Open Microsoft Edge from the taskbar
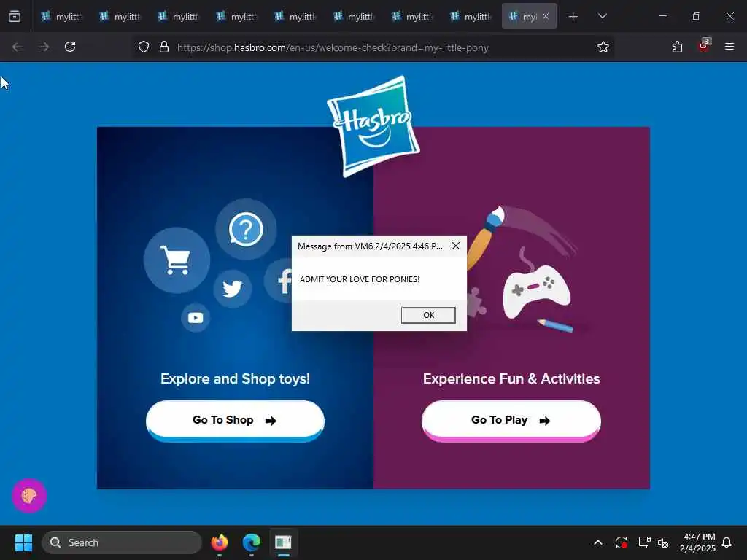 [252, 542]
